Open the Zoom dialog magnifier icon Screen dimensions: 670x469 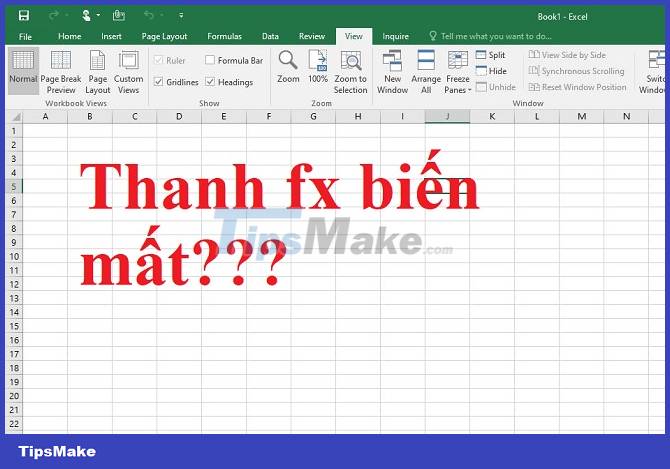pos(288,61)
